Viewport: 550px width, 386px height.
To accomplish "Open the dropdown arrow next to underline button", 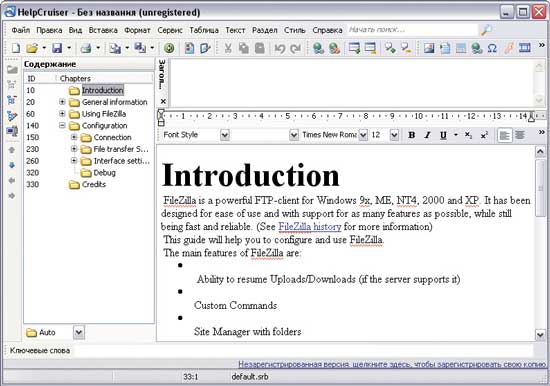I will pyautogui.click(x=456, y=135).
